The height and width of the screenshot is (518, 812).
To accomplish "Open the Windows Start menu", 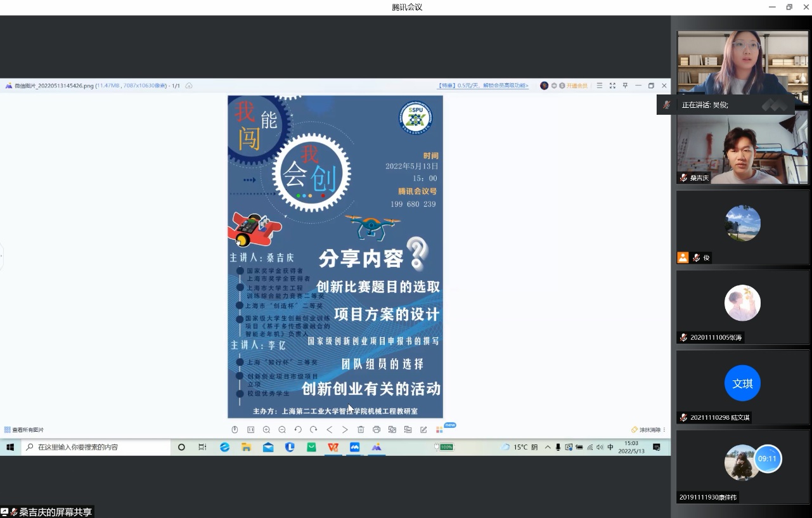I will click(10, 447).
